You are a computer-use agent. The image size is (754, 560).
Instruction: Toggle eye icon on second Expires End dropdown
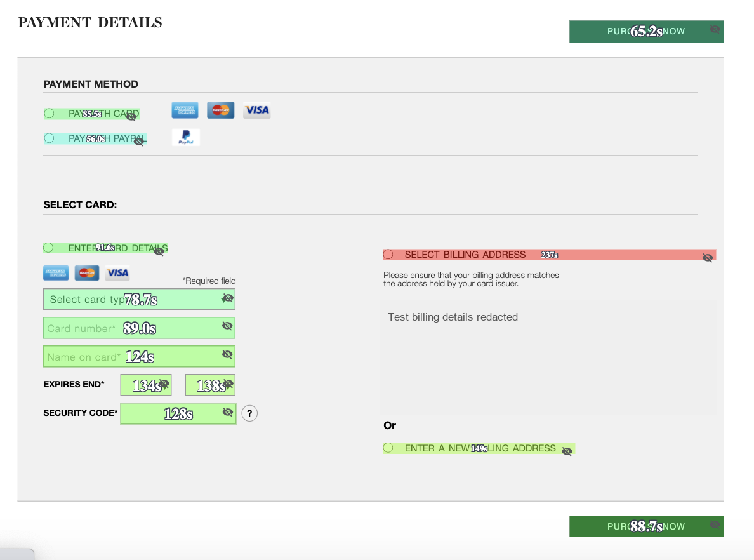point(228,384)
